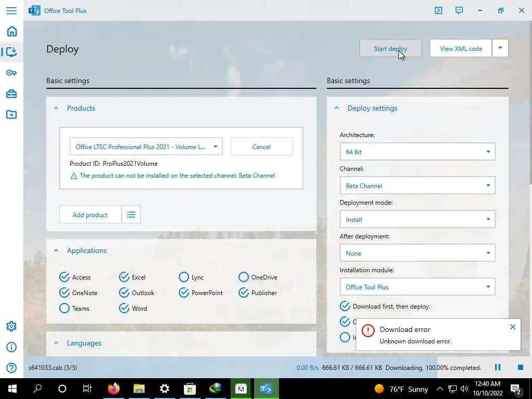The image size is (532, 399).
Task: Stop the download
Action: [521, 367]
